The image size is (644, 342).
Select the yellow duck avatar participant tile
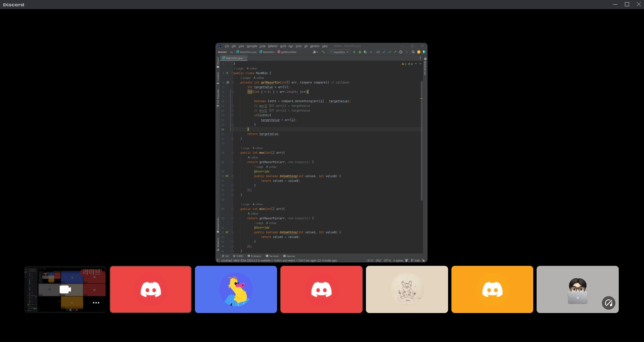click(236, 289)
